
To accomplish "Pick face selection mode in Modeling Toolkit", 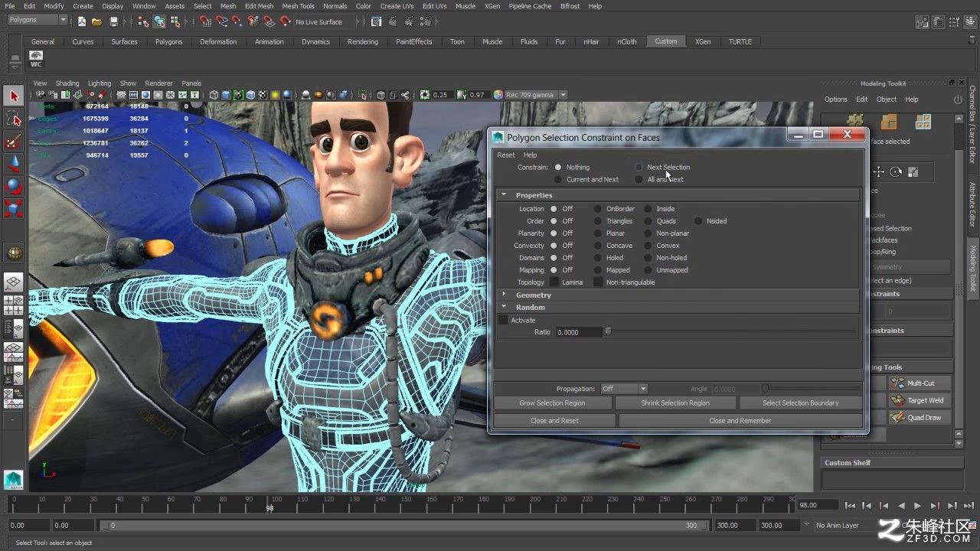I will (x=923, y=122).
